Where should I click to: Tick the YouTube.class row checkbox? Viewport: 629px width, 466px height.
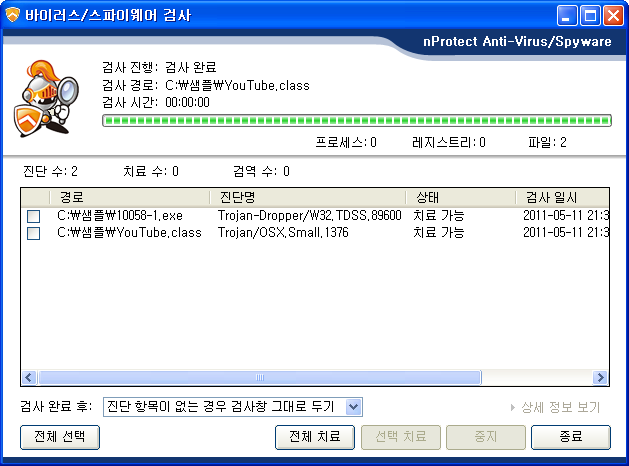click(x=34, y=233)
